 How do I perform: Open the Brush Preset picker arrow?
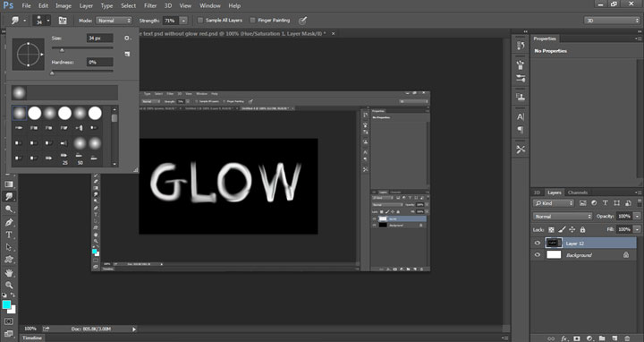click(x=48, y=20)
